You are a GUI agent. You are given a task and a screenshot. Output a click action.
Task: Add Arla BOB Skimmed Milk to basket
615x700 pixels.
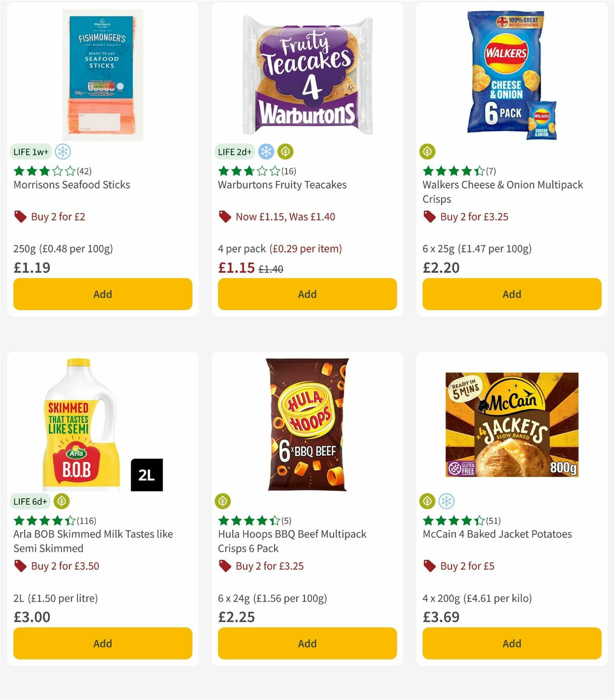[102, 643]
